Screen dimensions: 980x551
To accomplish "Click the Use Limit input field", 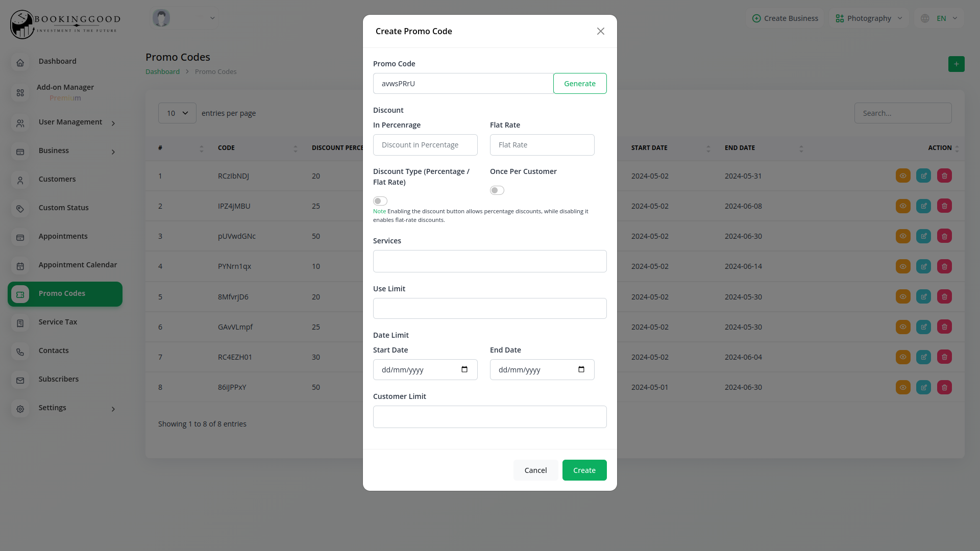I will point(490,308).
